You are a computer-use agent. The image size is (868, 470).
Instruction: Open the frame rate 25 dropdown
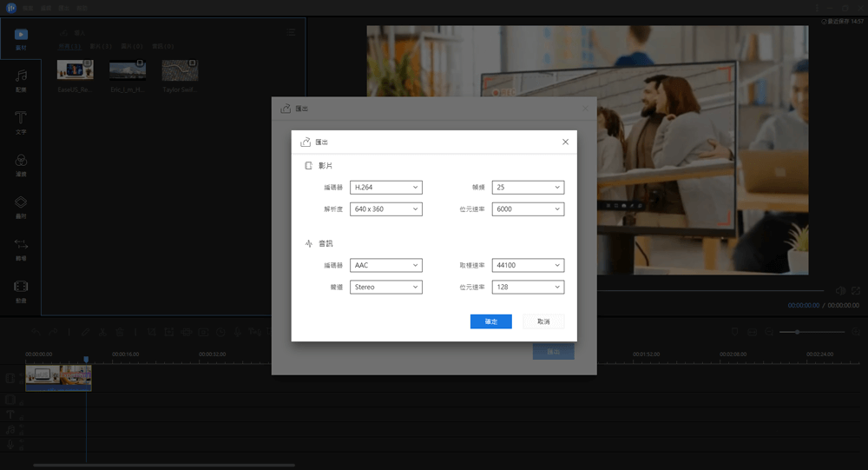(x=528, y=188)
